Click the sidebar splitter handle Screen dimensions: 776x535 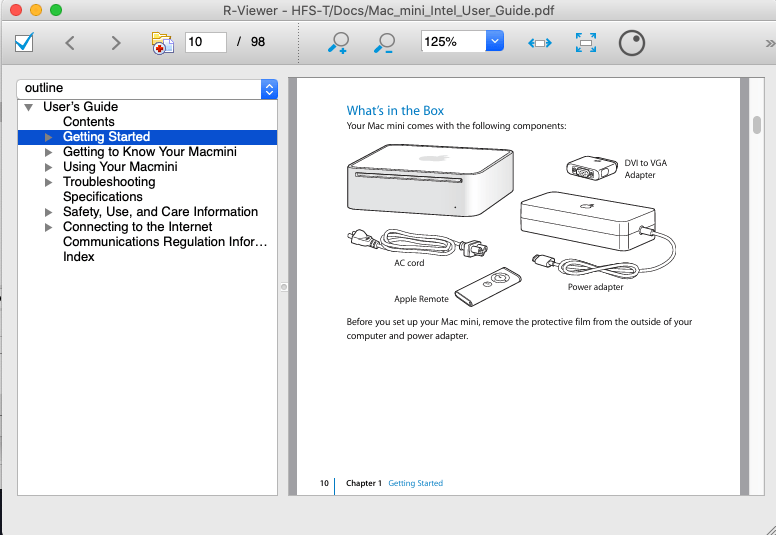[284, 287]
